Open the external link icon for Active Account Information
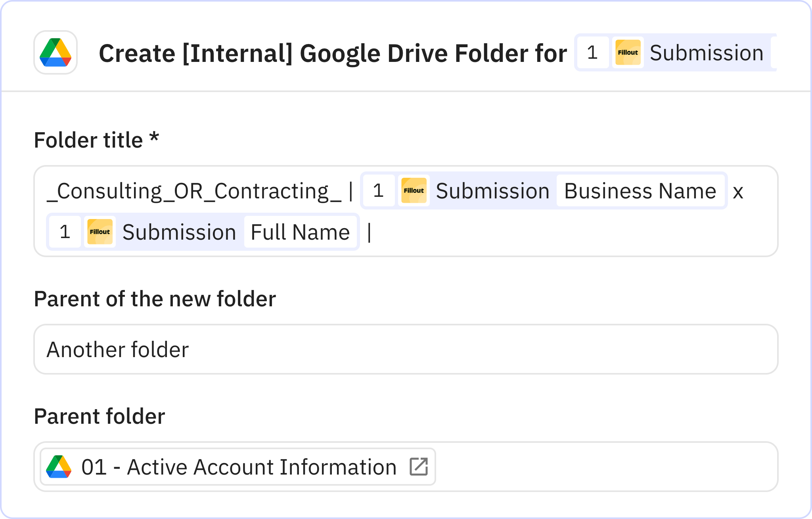Viewport: 812px width, 519px height. 419,466
